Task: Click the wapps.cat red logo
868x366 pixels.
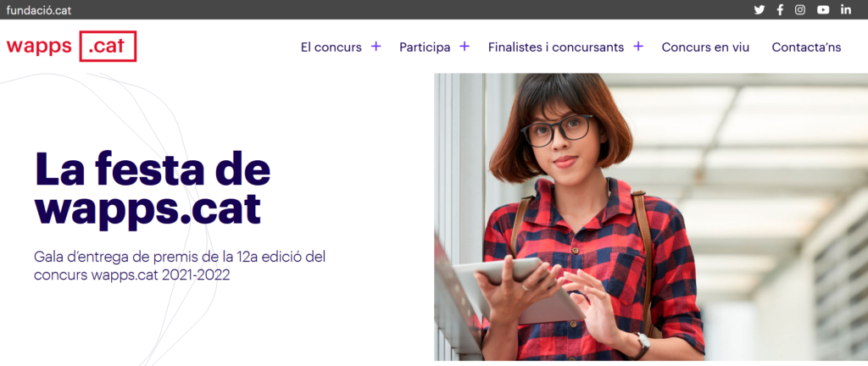Action: coord(71,47)
